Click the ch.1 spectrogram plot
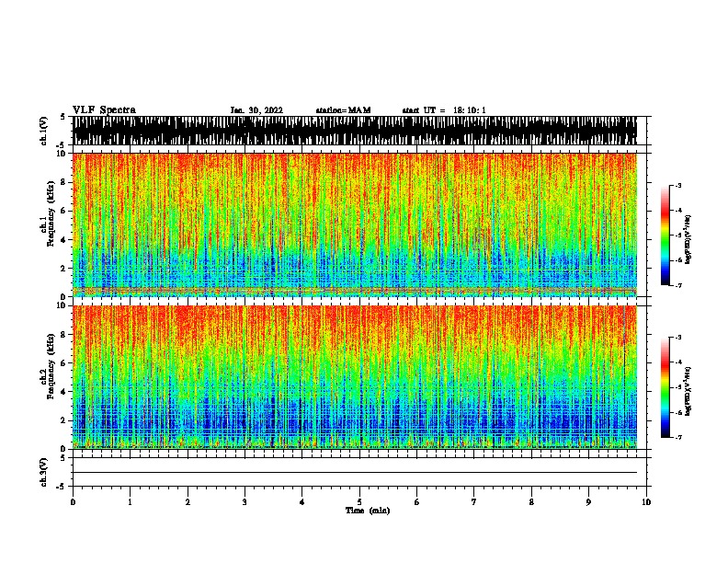 [x=355, y=224]
